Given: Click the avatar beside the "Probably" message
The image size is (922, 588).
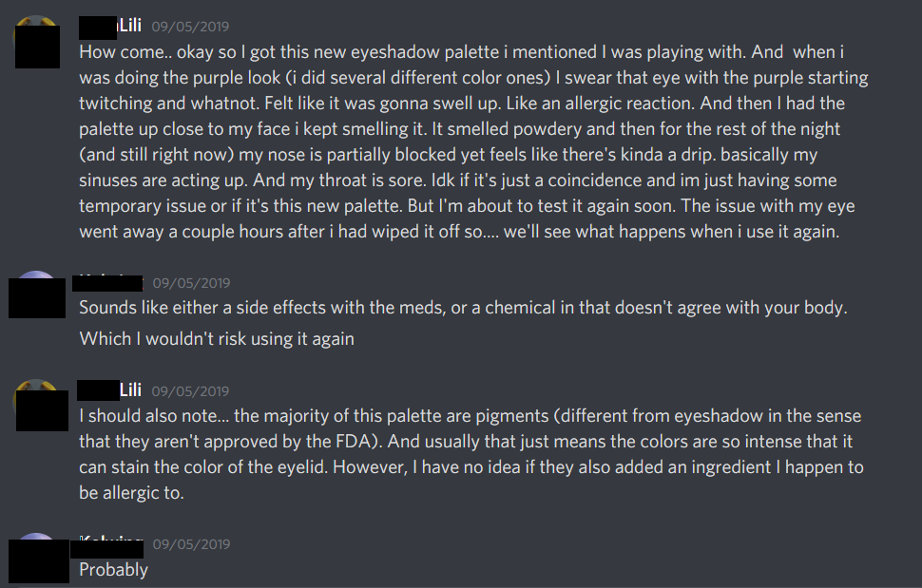Looking at the screenshot, I should [x=37, y=560].
